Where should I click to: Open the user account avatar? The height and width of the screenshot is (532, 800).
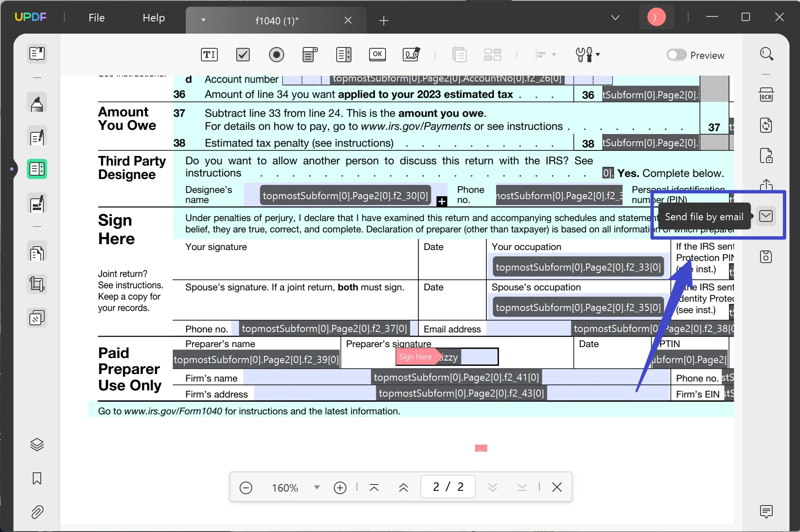click(656, 17)
